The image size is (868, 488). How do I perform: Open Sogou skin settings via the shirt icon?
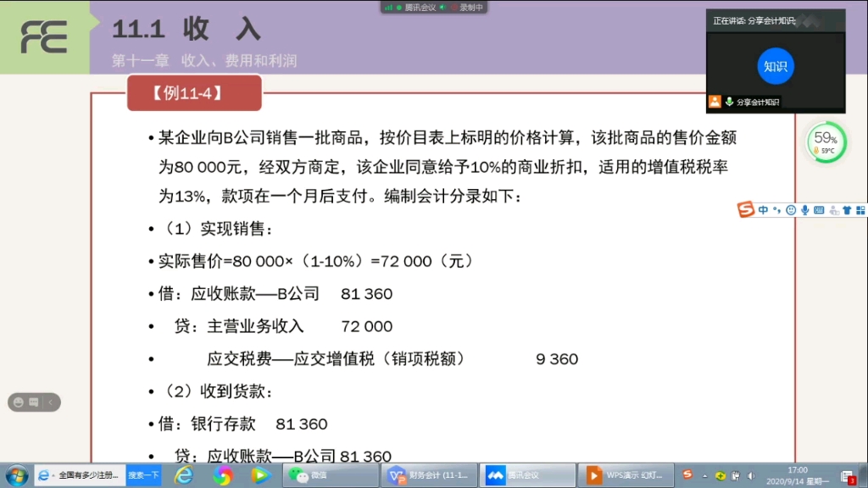847,210
